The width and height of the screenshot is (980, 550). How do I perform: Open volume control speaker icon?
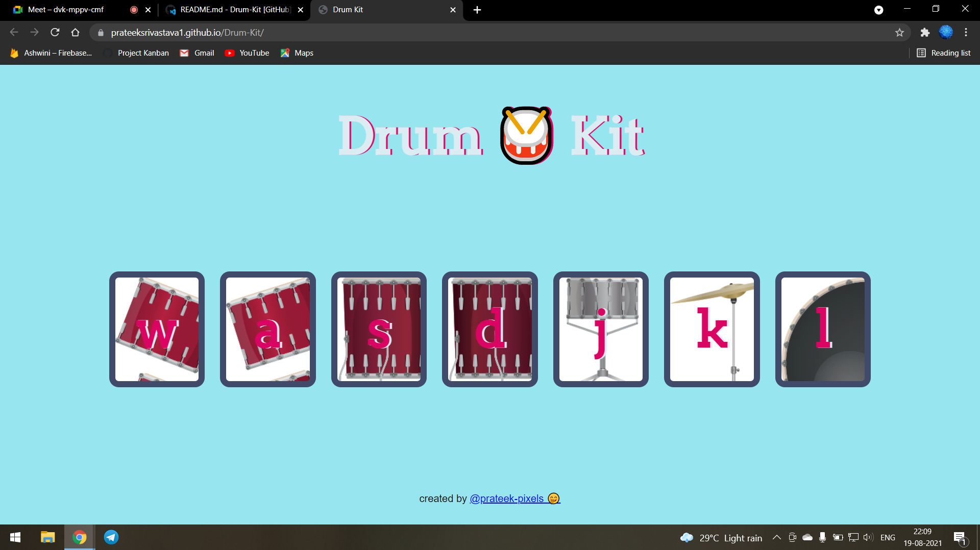868,537
